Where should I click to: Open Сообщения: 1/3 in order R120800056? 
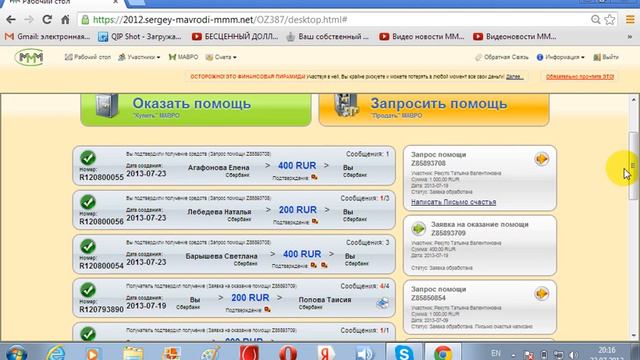[365, 198]
